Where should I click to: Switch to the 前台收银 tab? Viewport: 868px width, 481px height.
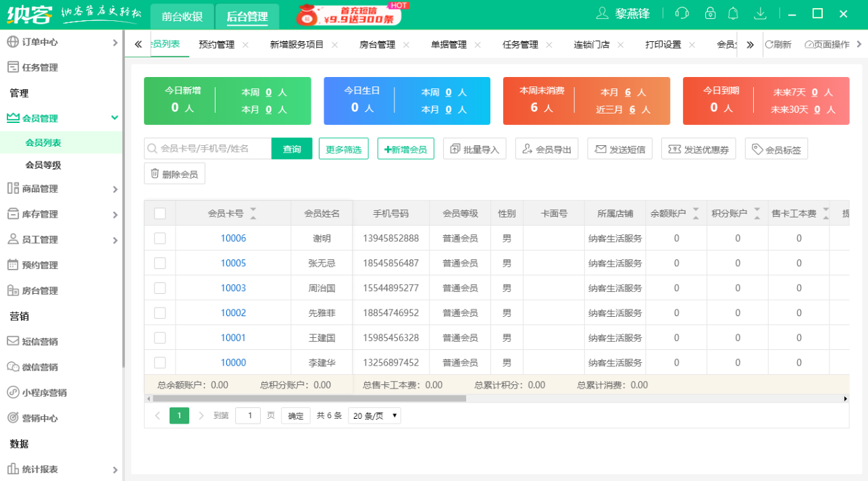coord(182,17)
